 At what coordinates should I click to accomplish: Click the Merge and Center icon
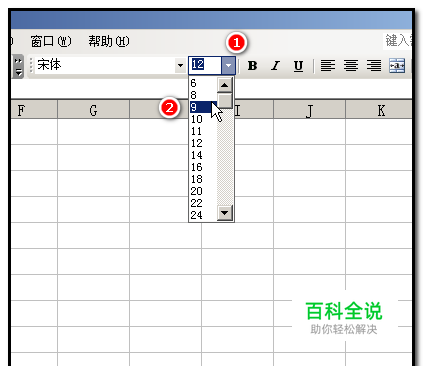pyautogui.click(x=397, y=66)
